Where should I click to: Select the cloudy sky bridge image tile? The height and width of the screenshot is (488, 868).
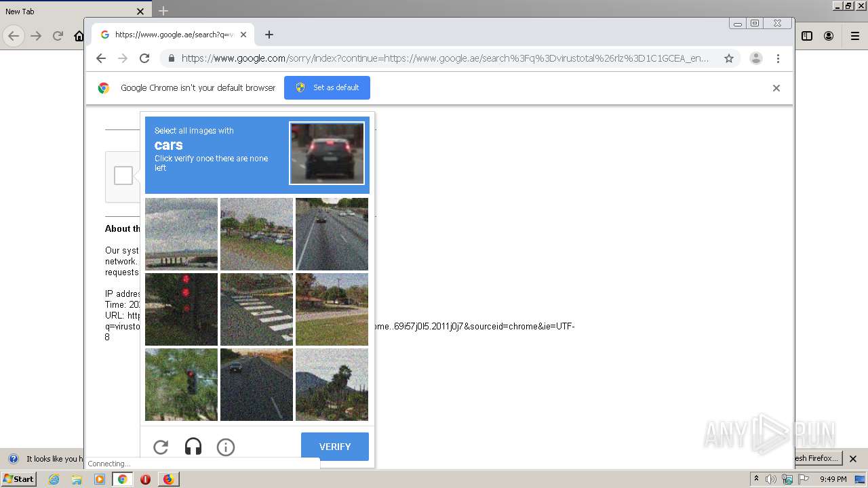point(181,234)
